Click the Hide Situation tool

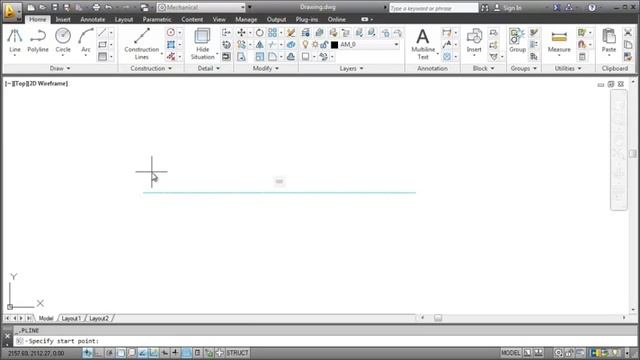[202, 44]
